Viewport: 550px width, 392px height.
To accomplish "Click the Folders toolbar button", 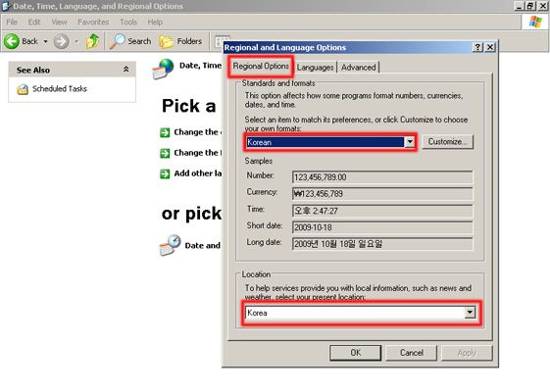I will click(180, 41).
